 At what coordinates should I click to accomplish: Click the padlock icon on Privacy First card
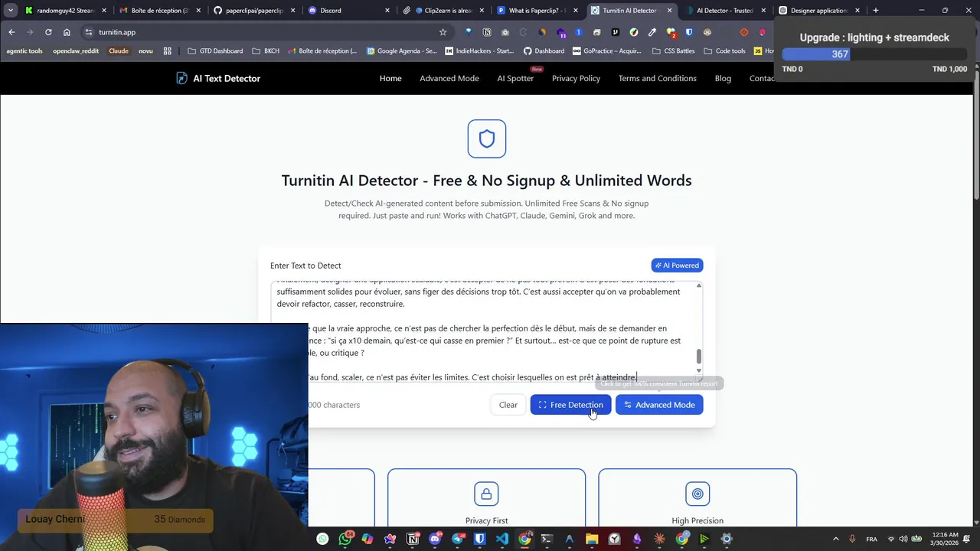tap(486, 494)
